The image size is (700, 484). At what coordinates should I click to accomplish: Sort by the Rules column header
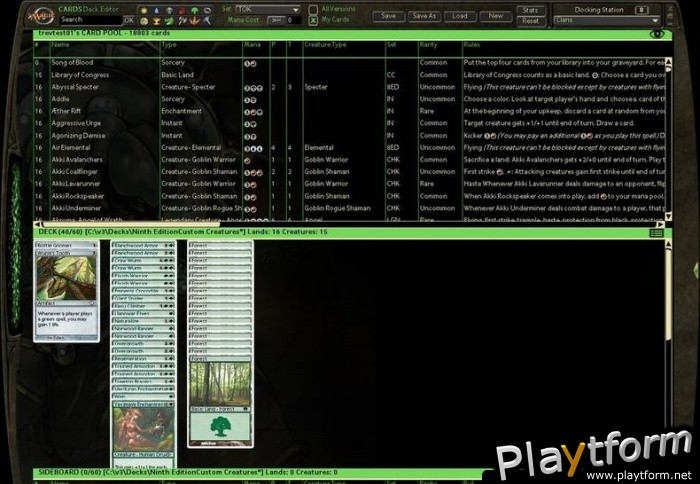[471, 45]
